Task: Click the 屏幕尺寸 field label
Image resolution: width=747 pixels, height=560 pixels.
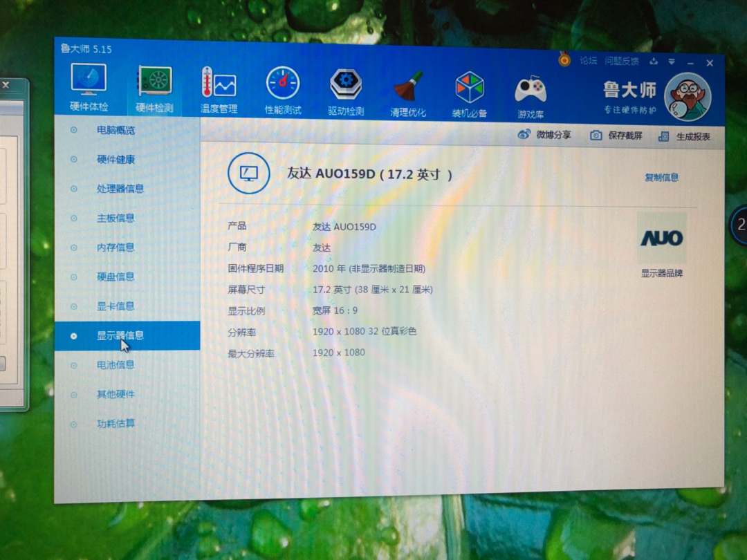Action: [x=246, y=290]
